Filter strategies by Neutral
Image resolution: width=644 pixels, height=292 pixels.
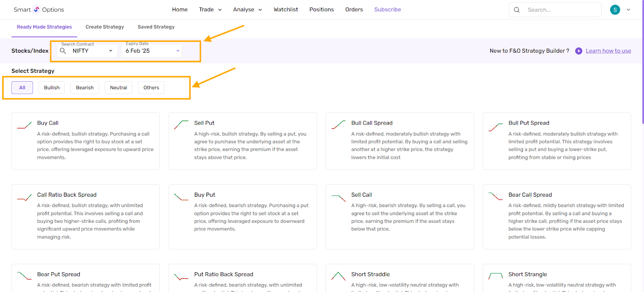(118, 88)
